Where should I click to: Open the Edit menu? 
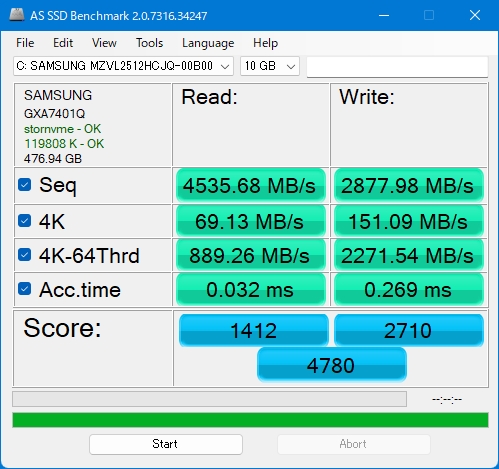(63, 43)
